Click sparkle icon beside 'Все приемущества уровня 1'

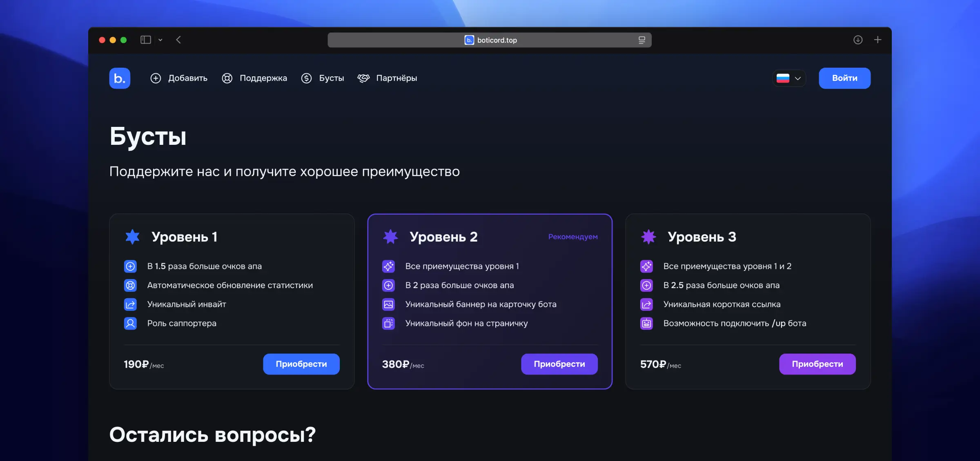388,266
